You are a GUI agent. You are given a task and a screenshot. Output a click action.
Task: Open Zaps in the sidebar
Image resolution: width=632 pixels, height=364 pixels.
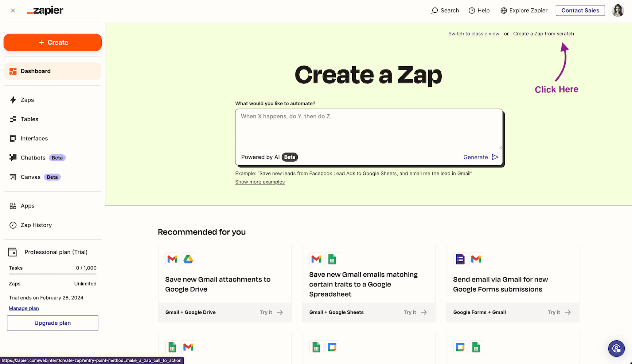[53, 100]
